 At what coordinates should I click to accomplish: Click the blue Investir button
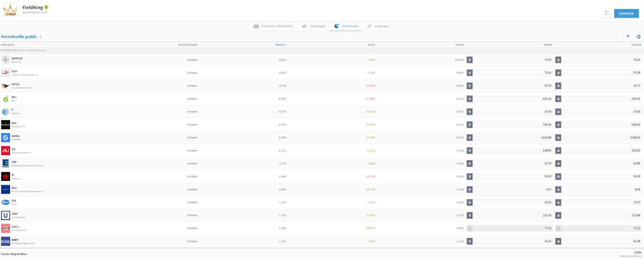[x=626, y=13]
